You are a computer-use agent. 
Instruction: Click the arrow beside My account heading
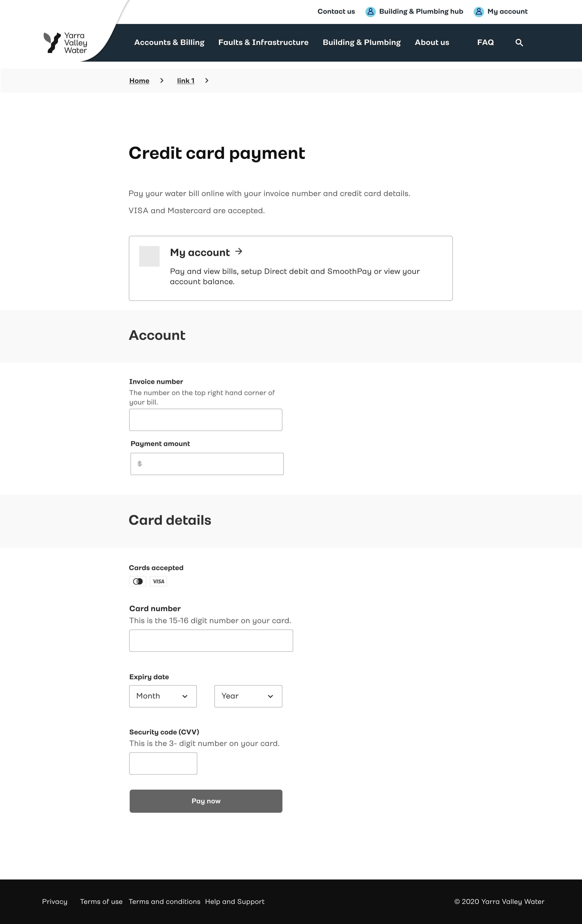239,251
